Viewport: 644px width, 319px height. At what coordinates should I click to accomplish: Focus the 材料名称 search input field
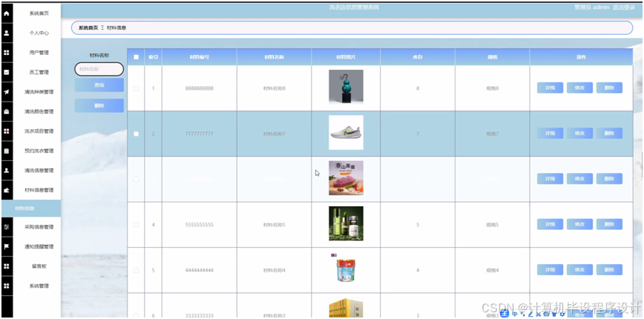tap(99, 69)
